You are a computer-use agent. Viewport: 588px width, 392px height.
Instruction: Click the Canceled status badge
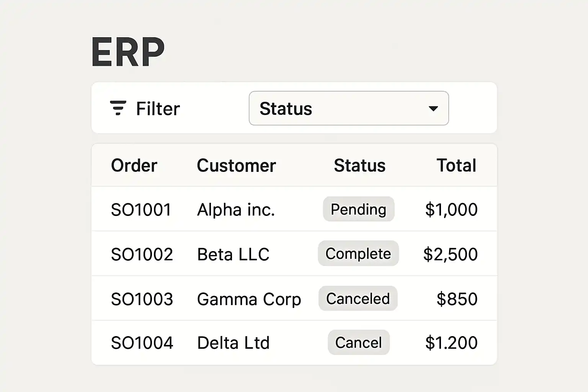pyautogui.click(x=358, y=299)
